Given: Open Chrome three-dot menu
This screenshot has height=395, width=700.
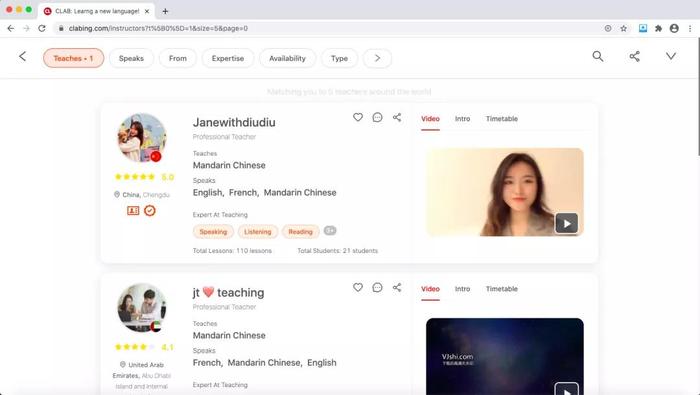Looking at the screenshot, I should coord(690,28).
